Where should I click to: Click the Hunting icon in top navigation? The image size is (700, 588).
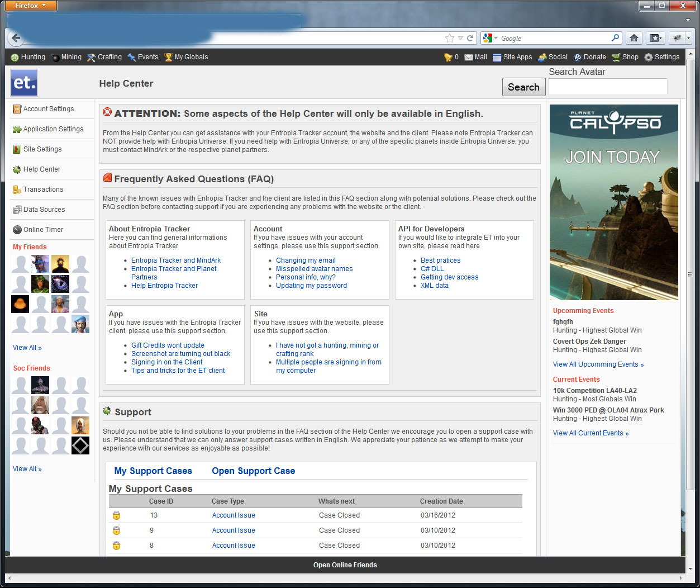click(15, 58)
